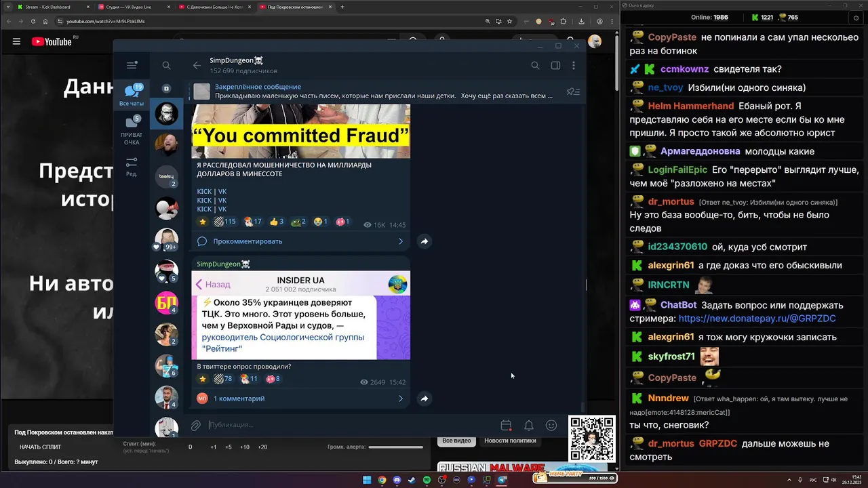The width and height of the screenshot is (868, 488).
Task: Open browser downloads icon
Action: tap(581, 21)
